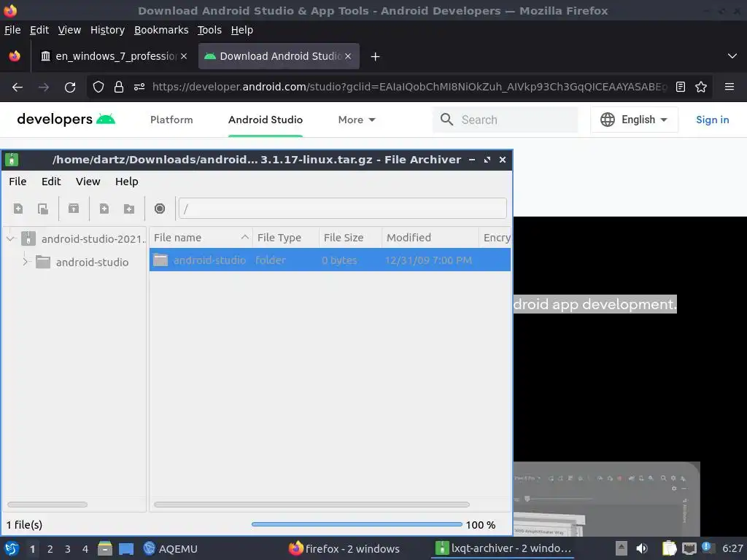747x560 pixels.
Task: Go back in Firefox
Action: click(18, 87)
